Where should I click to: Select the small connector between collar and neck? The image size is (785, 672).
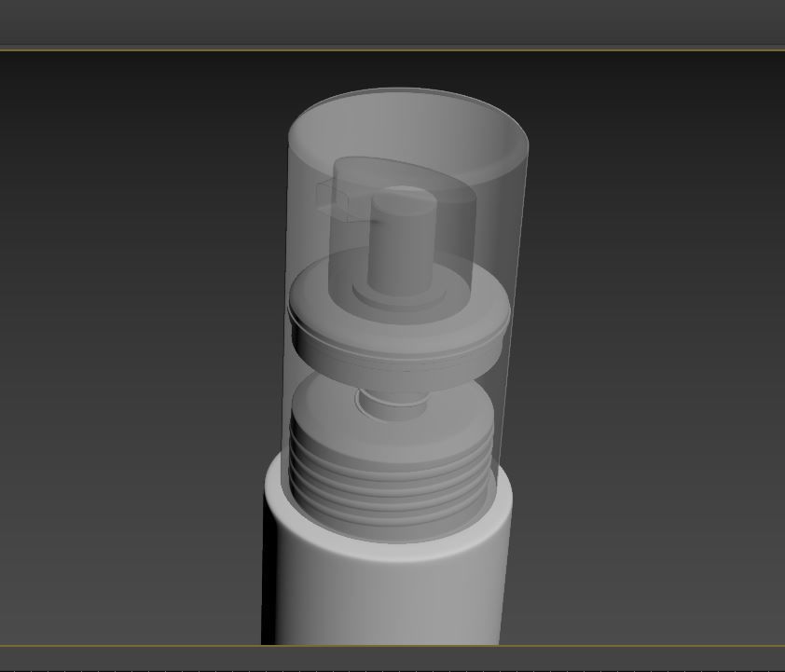[x=393, y=405]
